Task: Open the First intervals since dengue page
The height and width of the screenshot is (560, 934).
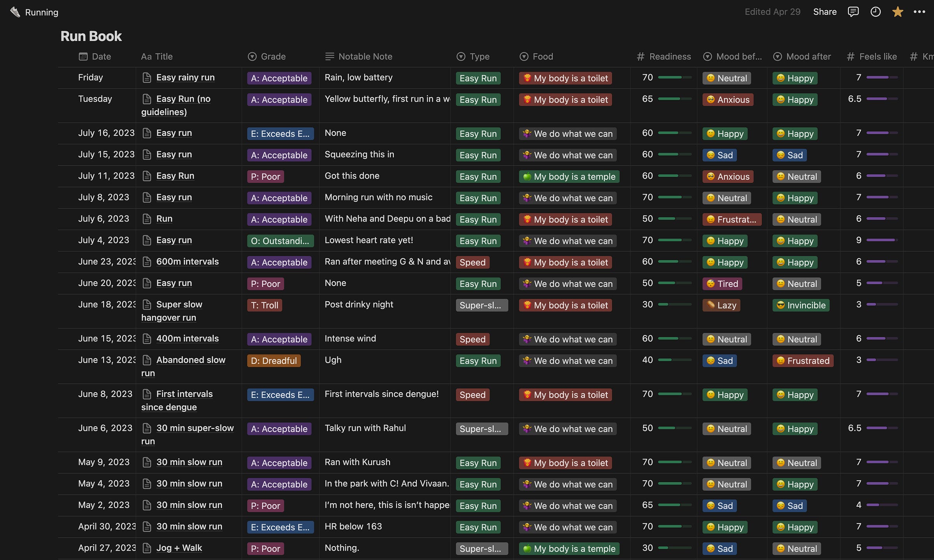Action: pyautogui.click(x=184, y=394)
